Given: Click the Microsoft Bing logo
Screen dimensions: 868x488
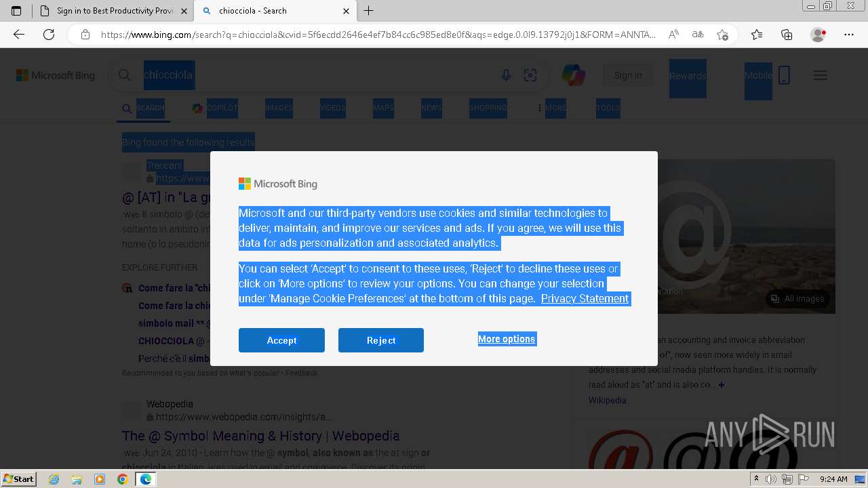Looking at the screenshot, I should (x=56, y=75).
